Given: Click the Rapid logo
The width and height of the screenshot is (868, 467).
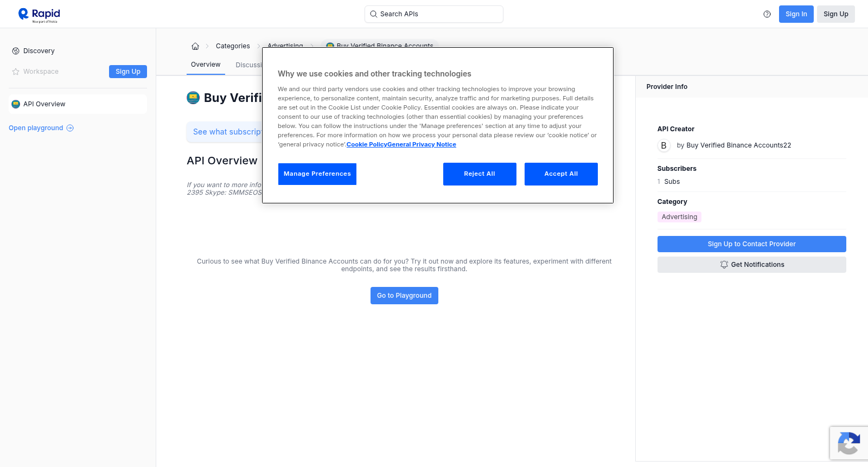Looking at the screenshot, I should click(x=39, y=15).
